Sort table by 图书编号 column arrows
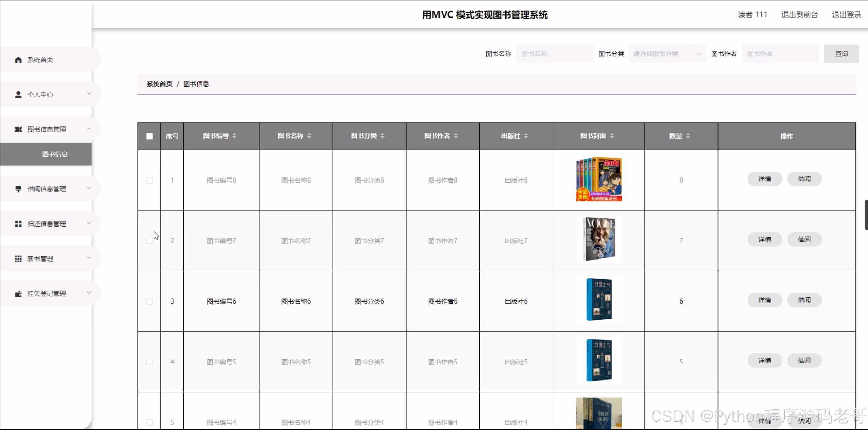 click(234, 136)
